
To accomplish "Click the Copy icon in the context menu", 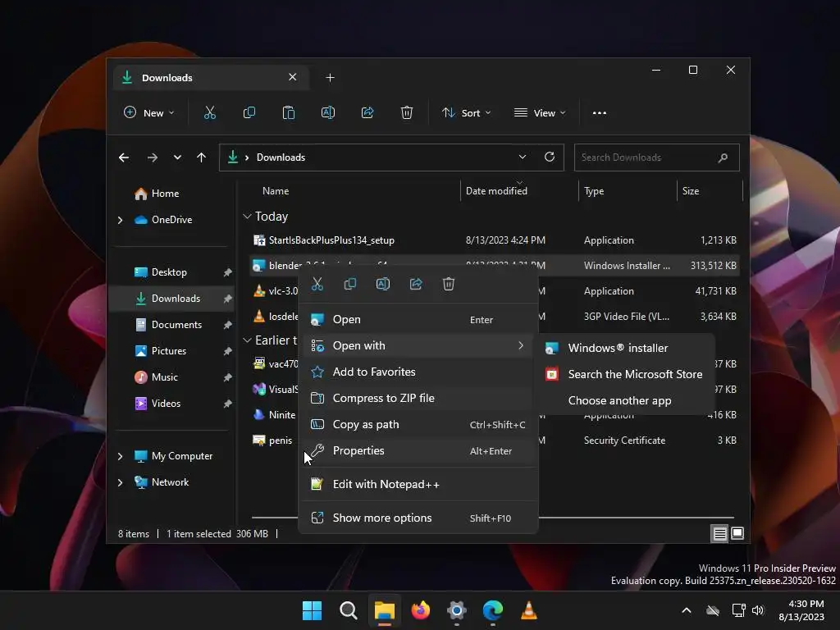I will point(349,284).
